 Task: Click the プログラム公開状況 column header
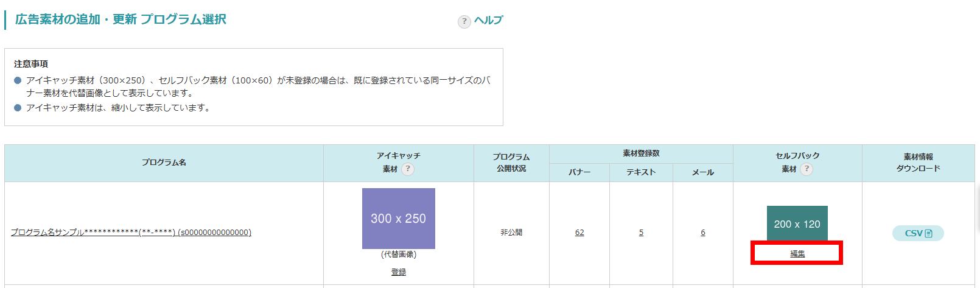tap(511, 163)
